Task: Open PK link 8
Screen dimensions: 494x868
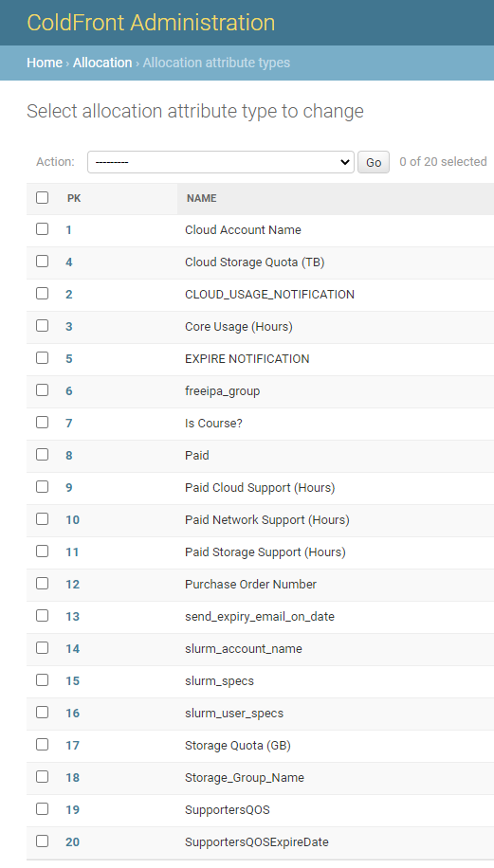Action: click(x=68, y=455)
